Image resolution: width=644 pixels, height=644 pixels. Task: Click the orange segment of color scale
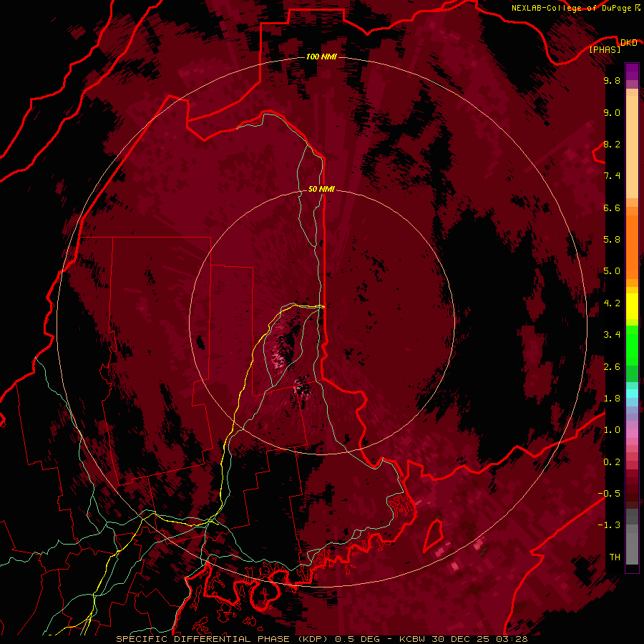pyautogui.click(x=632, y=248)
